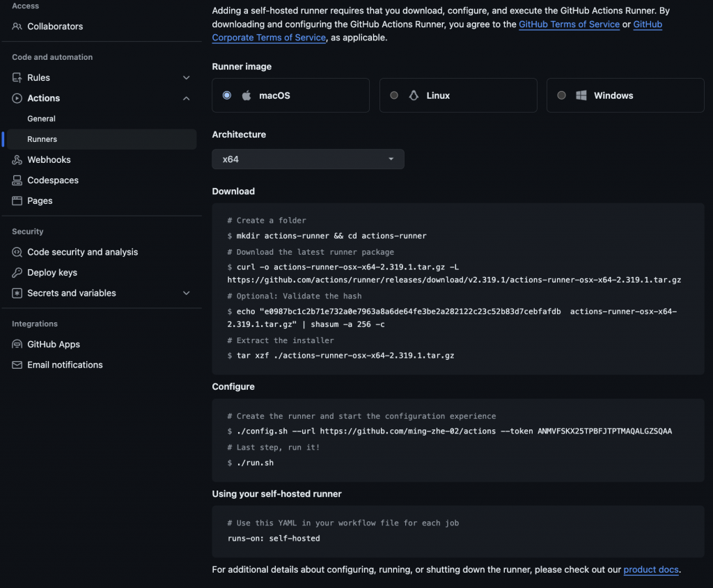Select the macOS runner image radio
713x588 pixels.
click(x=227, y=95)
